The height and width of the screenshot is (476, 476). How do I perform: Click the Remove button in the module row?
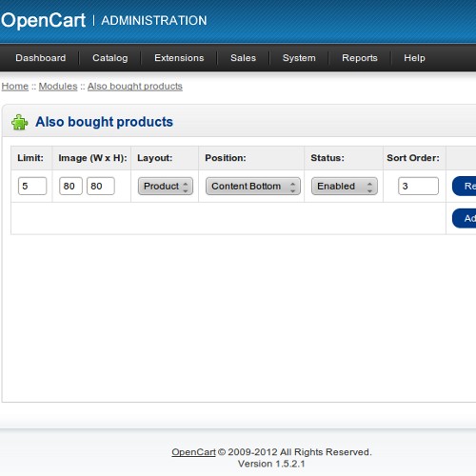tap(465, 186)
